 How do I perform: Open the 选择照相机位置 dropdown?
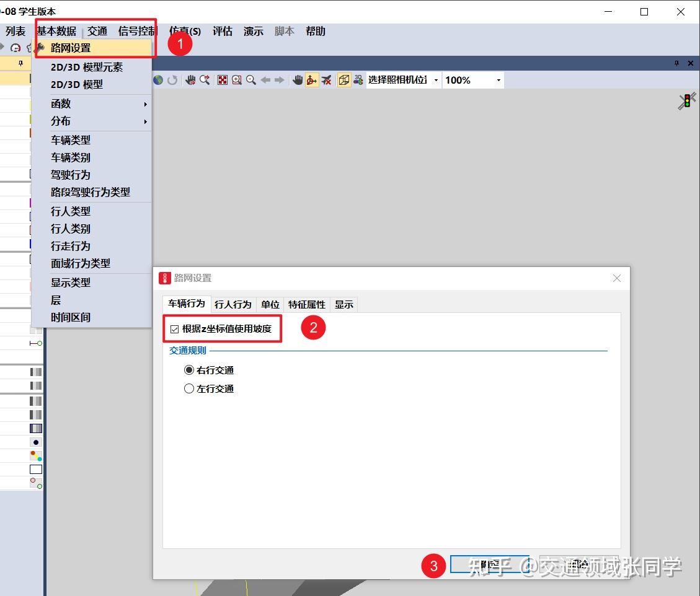pos(436,79)
